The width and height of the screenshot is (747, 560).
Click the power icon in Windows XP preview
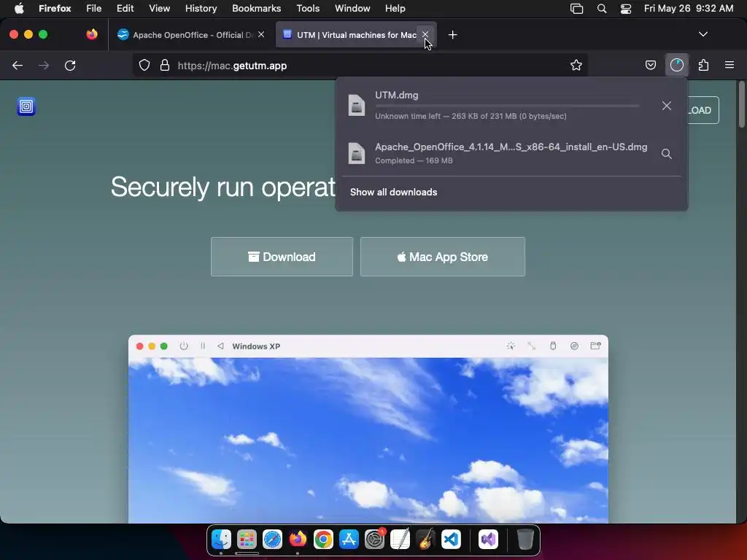click(x=184, y=346)
